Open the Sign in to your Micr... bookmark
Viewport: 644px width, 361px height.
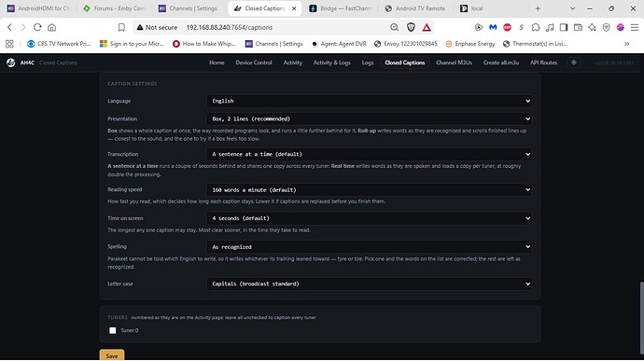pos(132,44)
